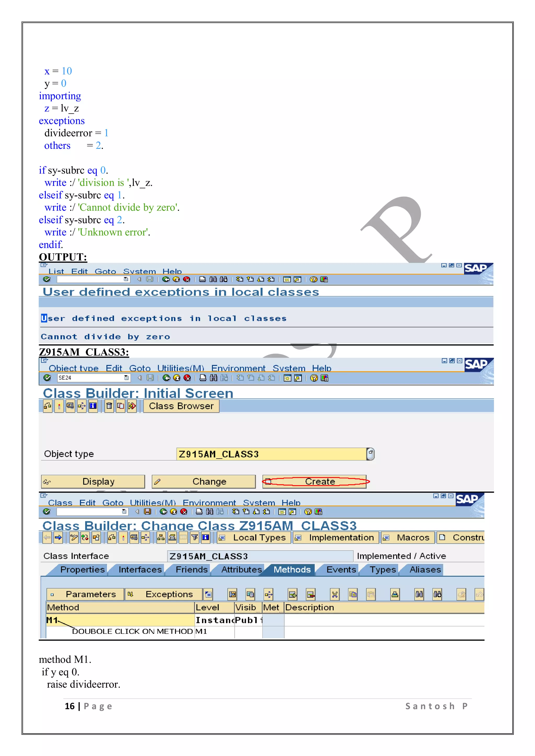Click the delete trash icon in Class Builder Initial Screen

(x=109, y=406)
